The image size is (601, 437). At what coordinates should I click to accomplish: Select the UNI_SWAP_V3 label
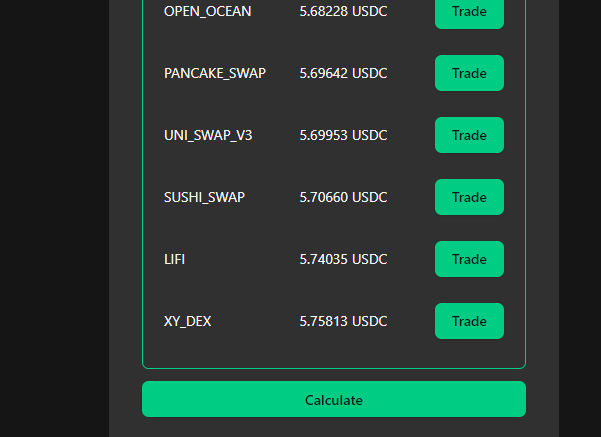pyautogui.click(x=208, y=135)
